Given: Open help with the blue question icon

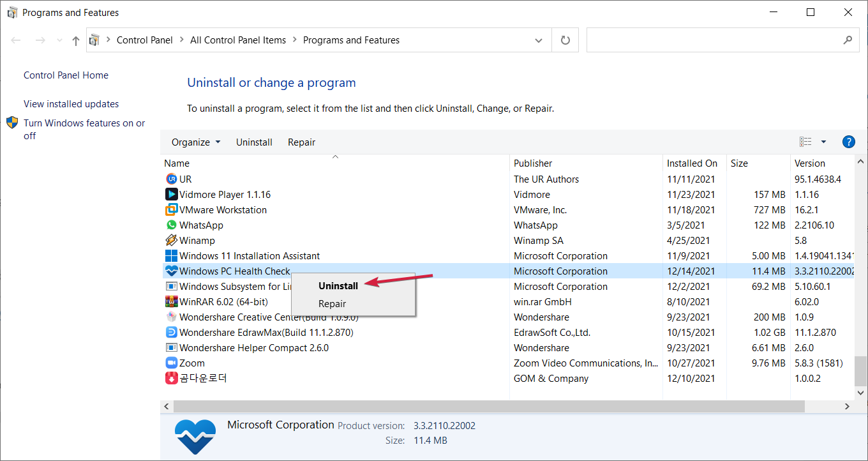Looking at the screenshot, I should 848,142.
